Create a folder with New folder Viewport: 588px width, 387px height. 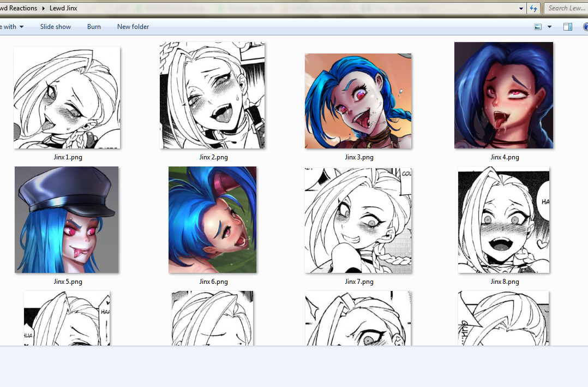pyautogui.click(x=133, y=27)
